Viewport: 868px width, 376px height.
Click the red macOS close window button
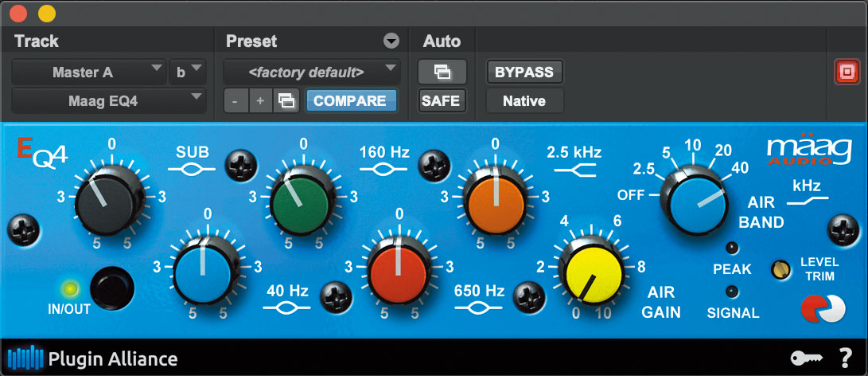pyautogui.click(x=18, y=12)
